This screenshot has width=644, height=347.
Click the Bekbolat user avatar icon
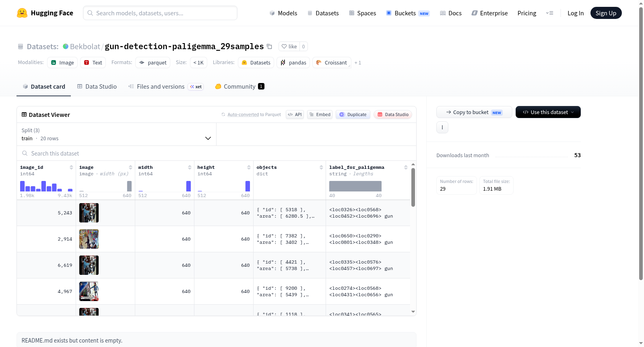point(66,46)
